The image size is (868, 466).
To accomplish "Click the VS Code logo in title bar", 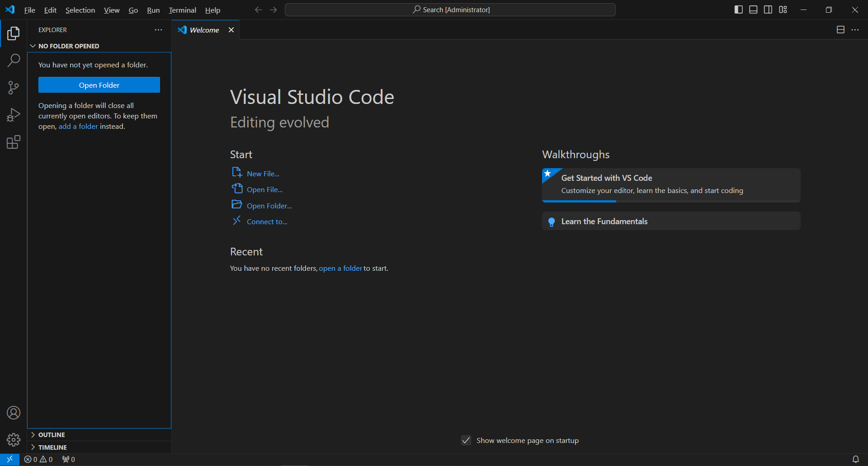I will pyautogui.click(x=10, y=9).
